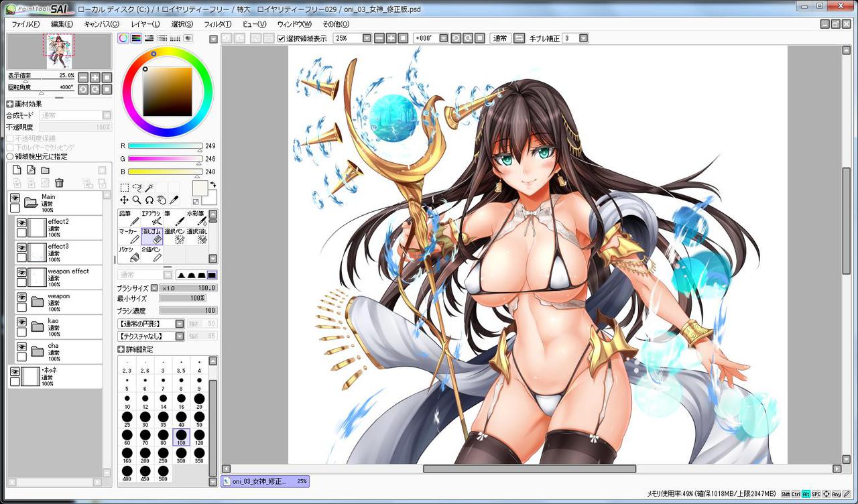
Task: Hide the weapon effect layer
Action: point(21,272)
